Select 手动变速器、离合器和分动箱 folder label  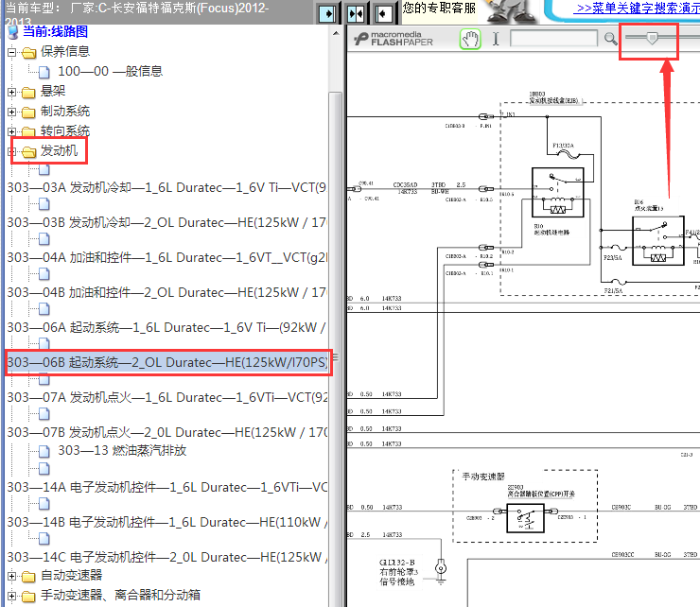click(120, 595)
